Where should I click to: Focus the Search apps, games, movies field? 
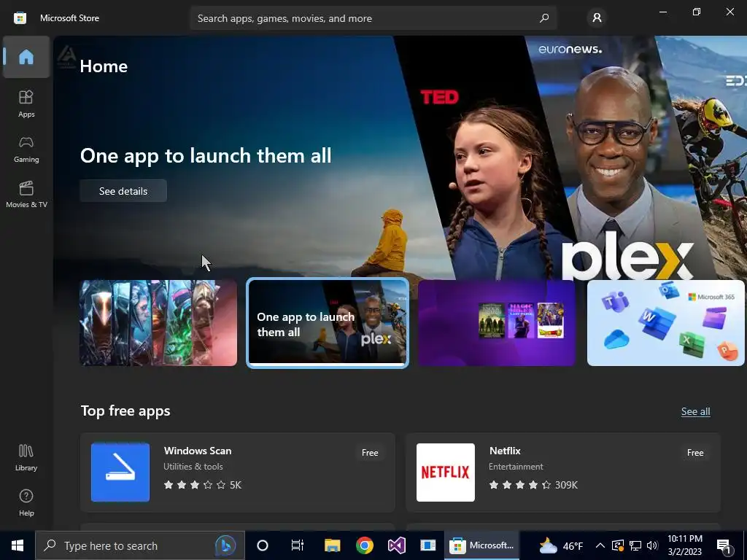click(373, 18)
